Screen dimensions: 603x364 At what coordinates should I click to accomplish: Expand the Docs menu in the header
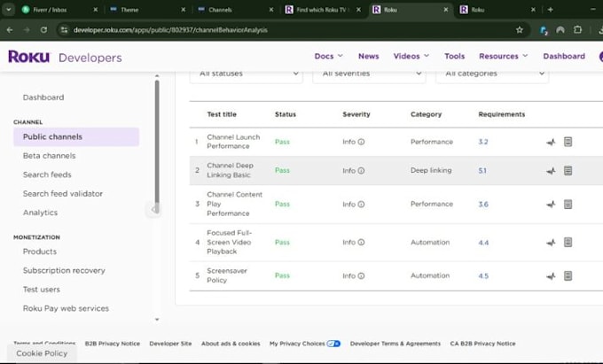(x=328, y=56)
